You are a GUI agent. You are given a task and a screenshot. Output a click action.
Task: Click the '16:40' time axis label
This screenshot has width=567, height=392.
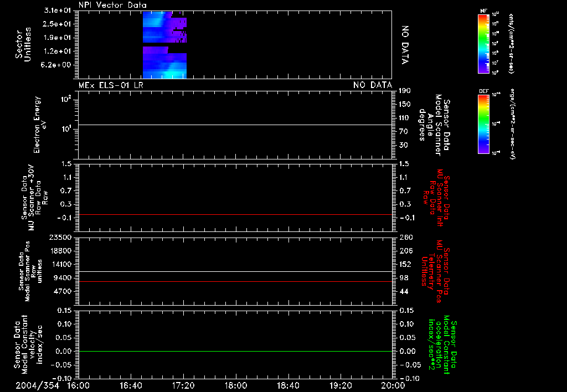(x=131, y=385)
